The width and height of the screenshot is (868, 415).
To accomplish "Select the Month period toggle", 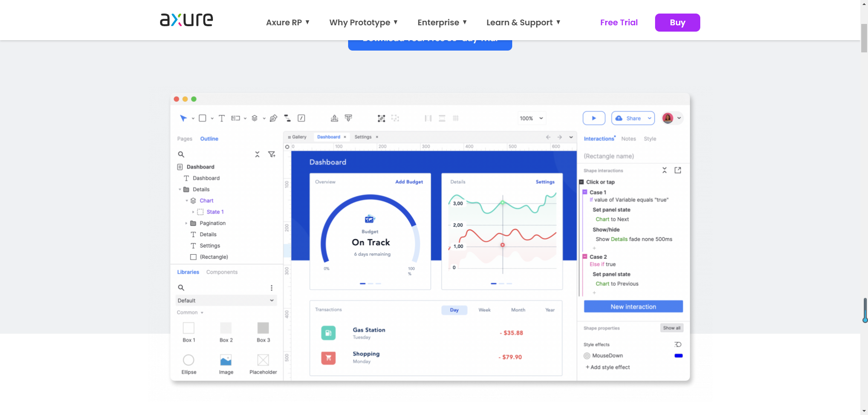I will 518,310.
